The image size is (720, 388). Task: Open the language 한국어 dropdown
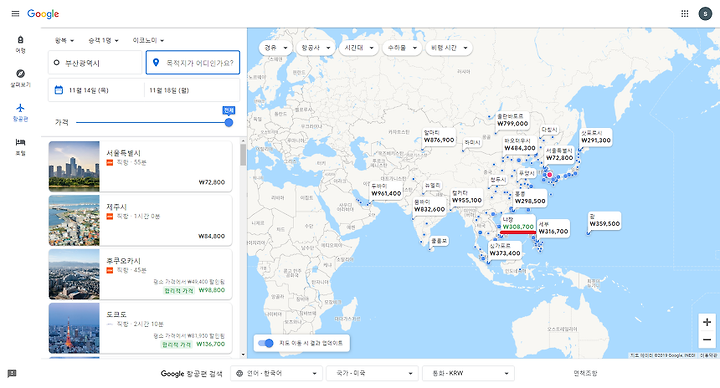pyautogui.click(x=276, y=373)
